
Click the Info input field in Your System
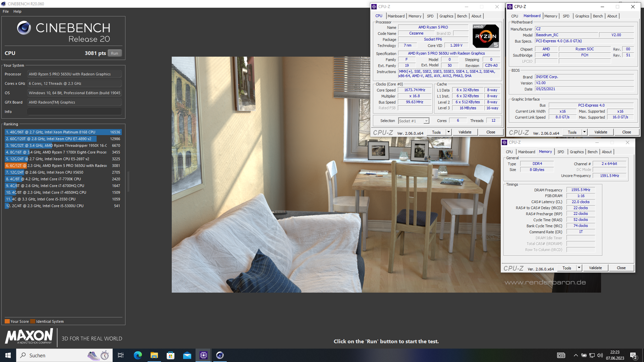pyautogui.click(x=74, y=112)
